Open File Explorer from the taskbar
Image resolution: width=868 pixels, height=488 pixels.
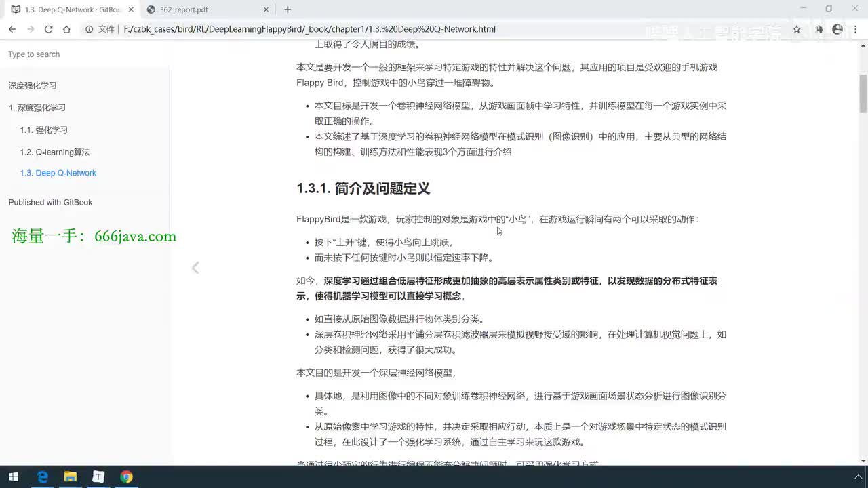[70, 476]
